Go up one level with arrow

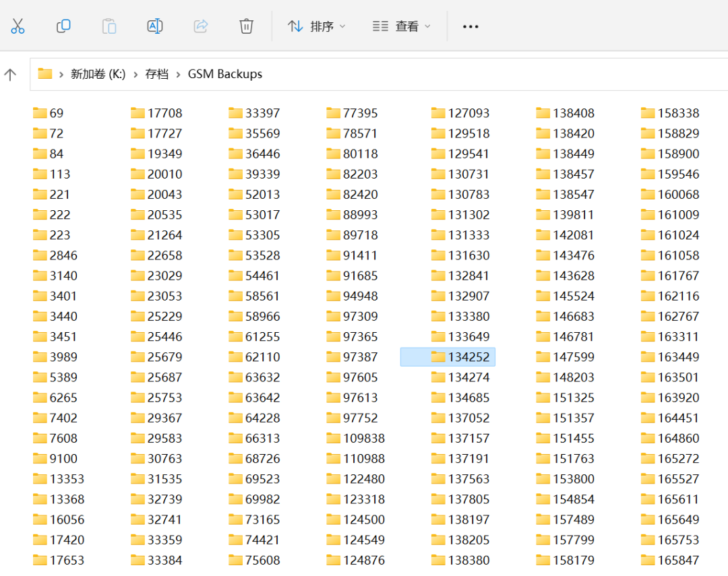(10, 74)
